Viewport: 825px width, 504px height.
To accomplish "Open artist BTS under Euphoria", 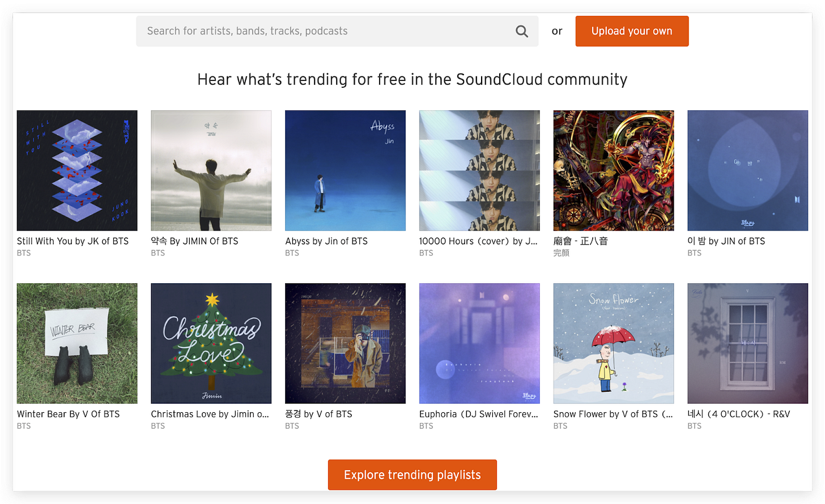I will [x=426, y=426].
